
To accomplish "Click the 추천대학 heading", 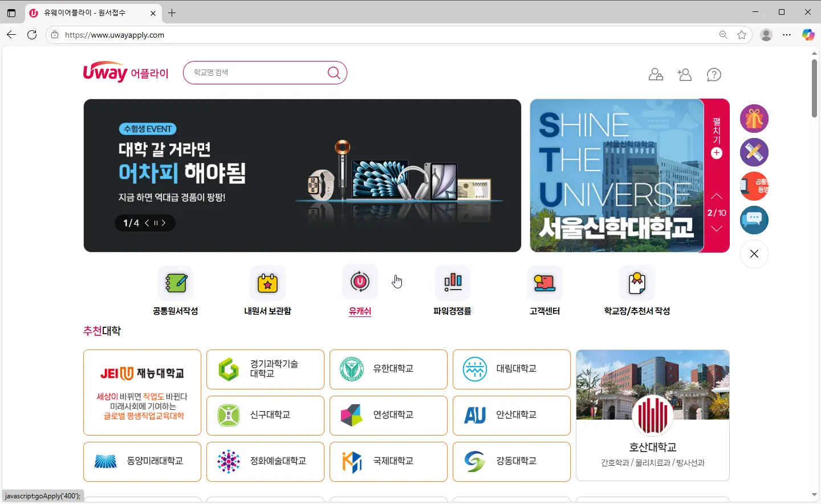I will pos(102,331).
